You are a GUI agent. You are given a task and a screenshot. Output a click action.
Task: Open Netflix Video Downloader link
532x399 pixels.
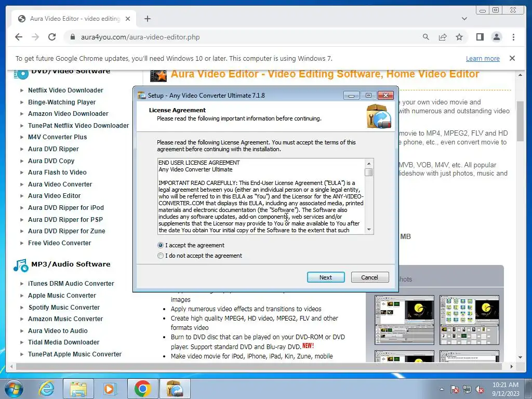pos(65,90)
